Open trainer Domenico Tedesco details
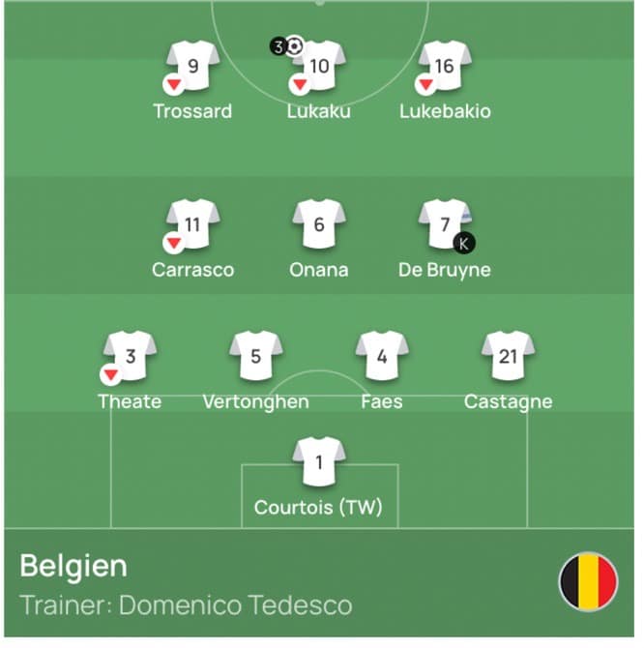Image resolution: width=644 pixels, height=648 pixels. pos(186,606)
